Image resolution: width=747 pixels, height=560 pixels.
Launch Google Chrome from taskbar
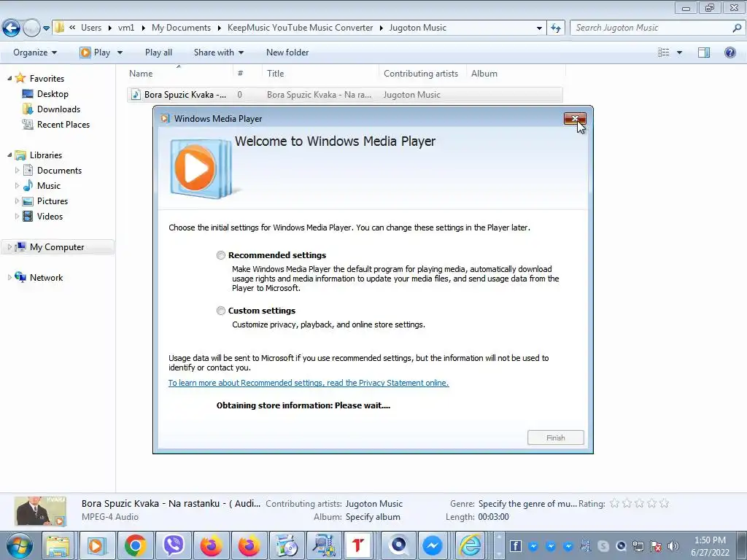coord(135,545)
